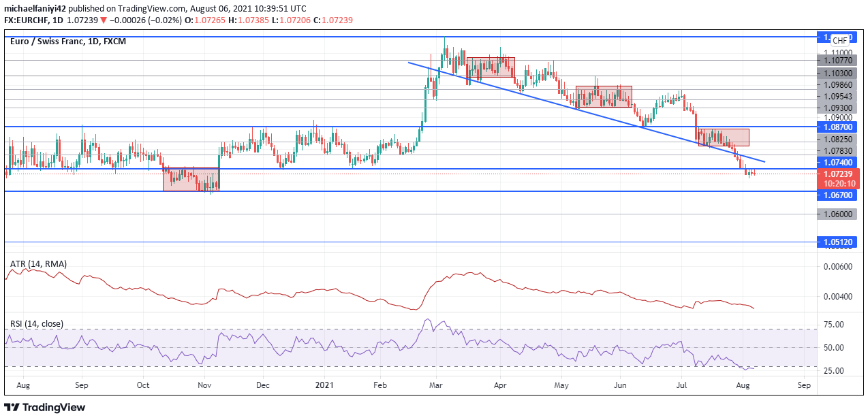Select the shaded rectangle under 1.08700 in July
Screen dimensions: 868x420
coord(724,138)
